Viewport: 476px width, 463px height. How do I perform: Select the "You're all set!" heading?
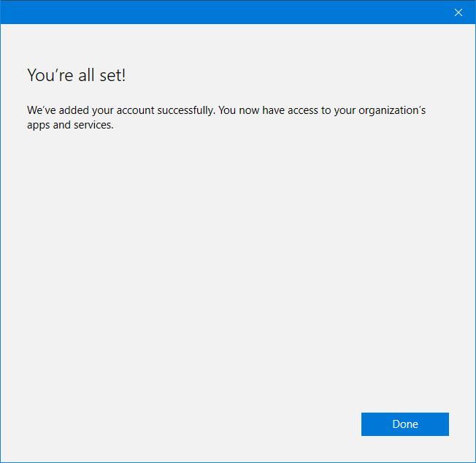coord(77,75)
